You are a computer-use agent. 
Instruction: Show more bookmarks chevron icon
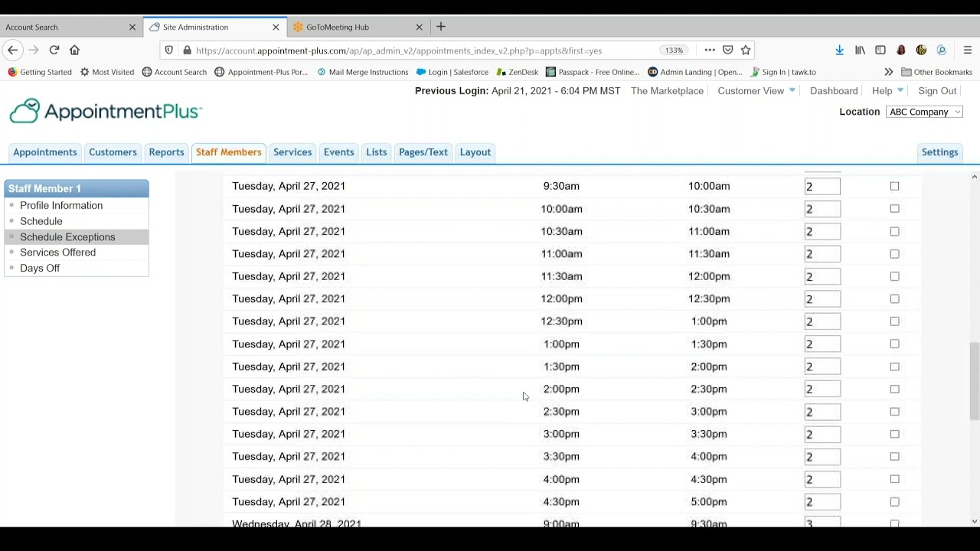click(x=888, y=72)
